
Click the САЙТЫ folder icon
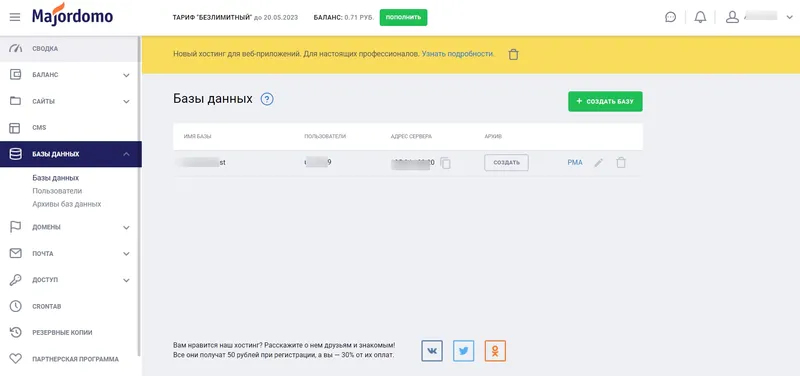point(16,101)
